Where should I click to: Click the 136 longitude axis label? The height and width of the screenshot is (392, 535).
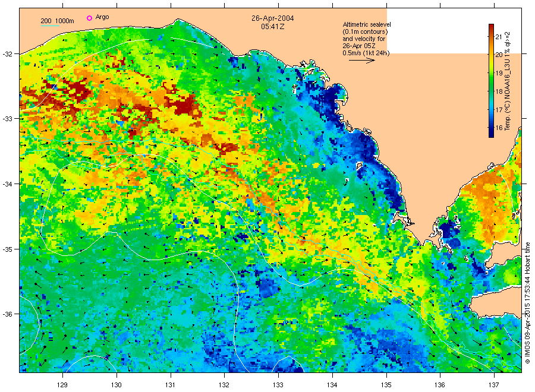[440, 385]
